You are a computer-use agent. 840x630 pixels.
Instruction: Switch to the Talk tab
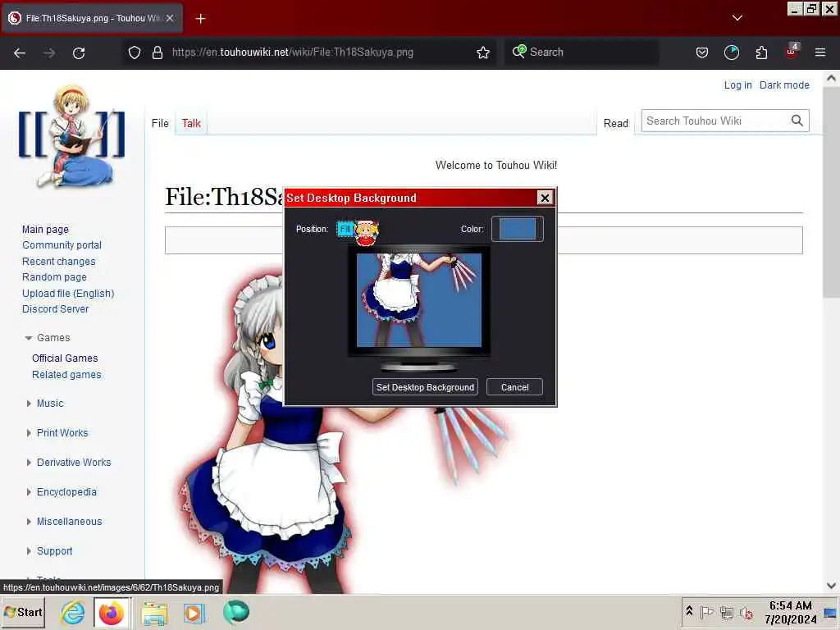(x=191, y=123)
